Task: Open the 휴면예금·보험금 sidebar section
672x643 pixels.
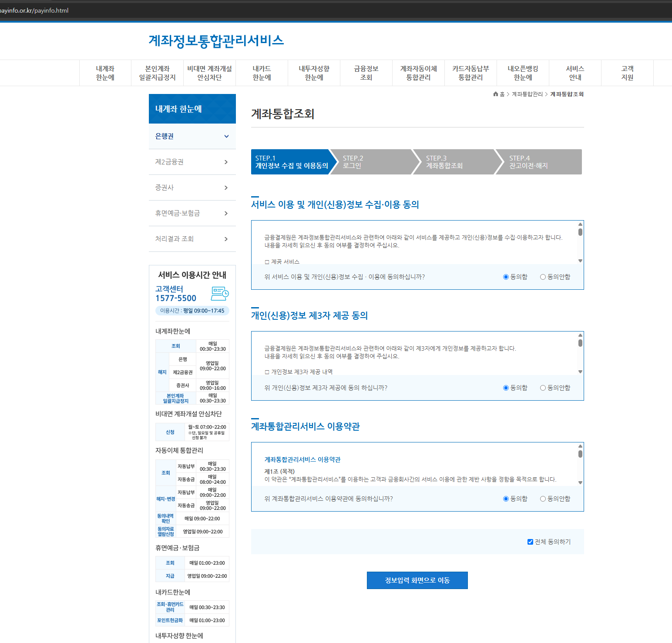Action: click(192, 213)
